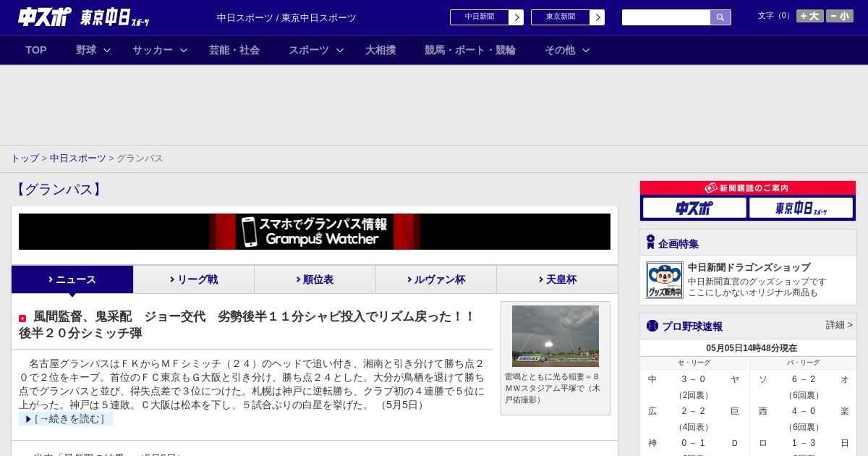Image resolution: width=868 pixels, height=456 pixels.
Task: Click 新聞購読のご案内 red header
Action: [x=748, y=188]
